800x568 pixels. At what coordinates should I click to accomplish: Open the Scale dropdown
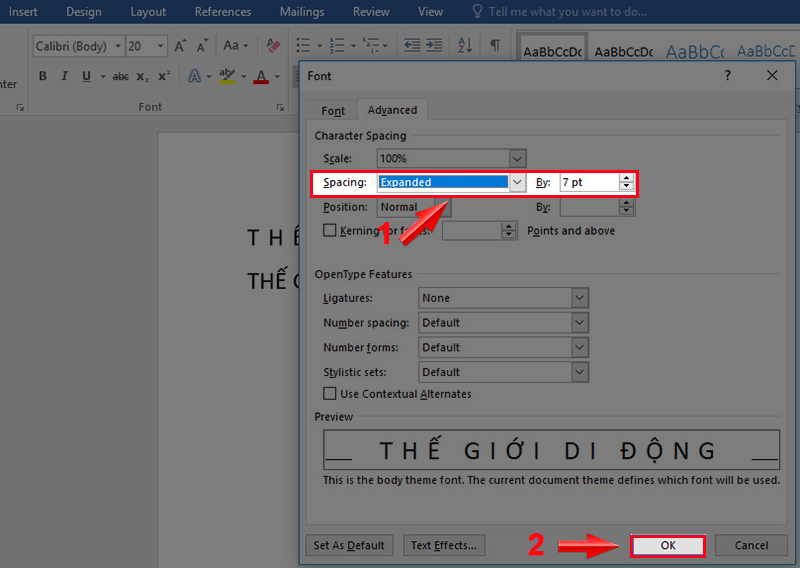(x=517, y=159)
